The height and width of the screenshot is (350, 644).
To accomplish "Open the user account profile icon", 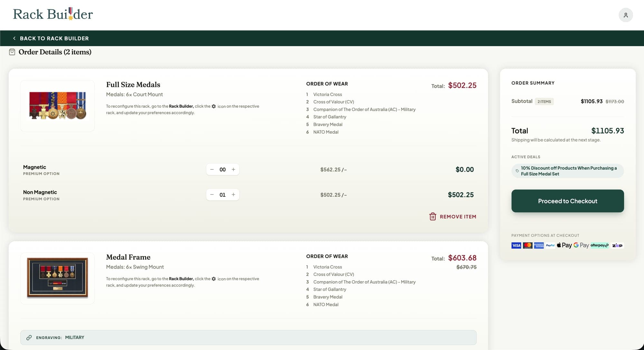I will (626, 15).
